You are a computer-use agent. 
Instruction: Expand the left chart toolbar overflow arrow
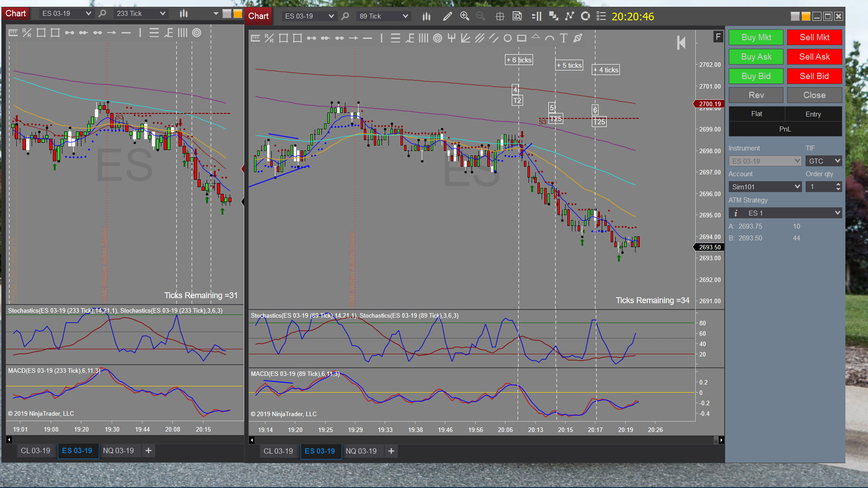[216, 14]
